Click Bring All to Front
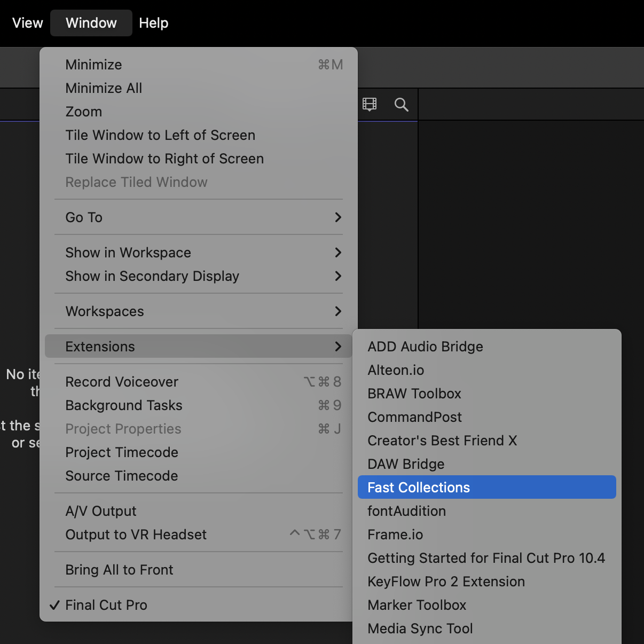Viewport: 644px width, 644px height. 119,570
